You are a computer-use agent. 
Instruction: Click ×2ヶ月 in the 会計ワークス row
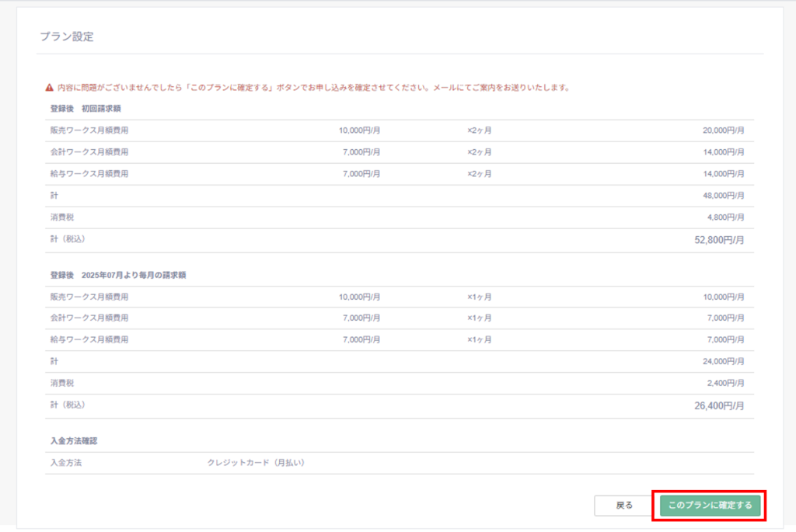pyautogui.click(x=479, y=152)
